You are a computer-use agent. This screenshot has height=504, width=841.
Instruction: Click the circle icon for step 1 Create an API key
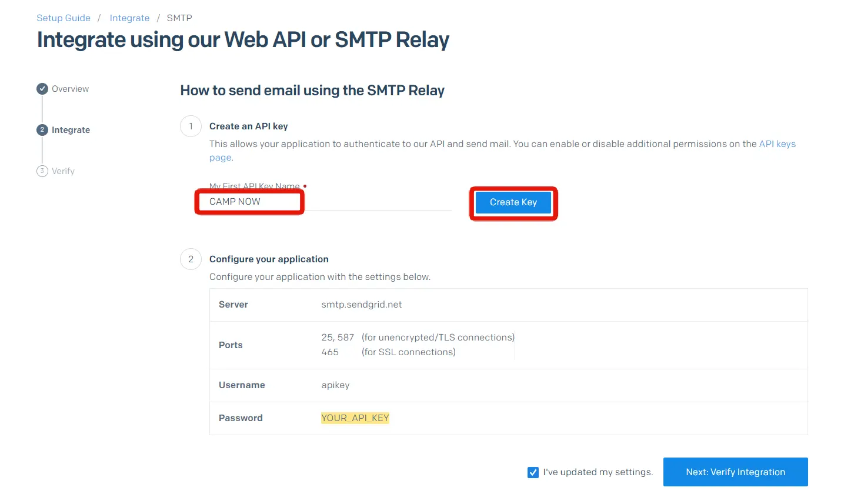[x=190, y=126]
